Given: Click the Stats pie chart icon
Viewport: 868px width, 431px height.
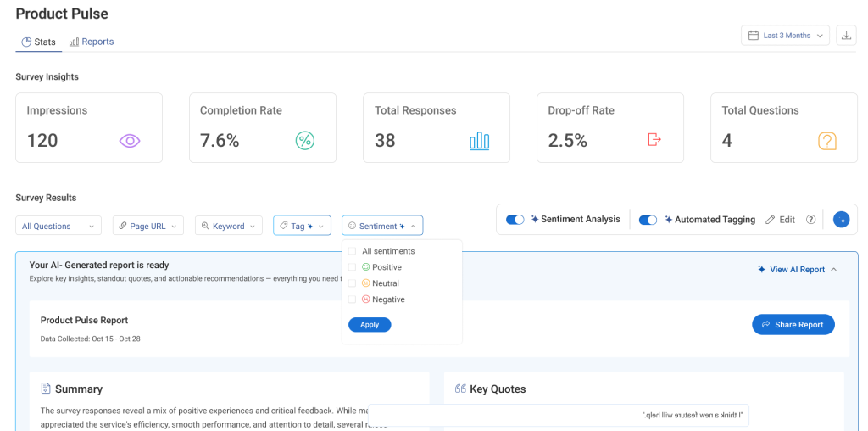Looking at the screenshot, I should [26, 42].
